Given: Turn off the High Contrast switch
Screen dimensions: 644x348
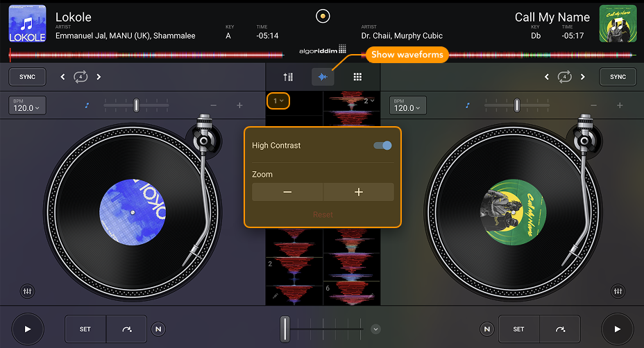Looking at the screenshot, I should coord(383,146).
